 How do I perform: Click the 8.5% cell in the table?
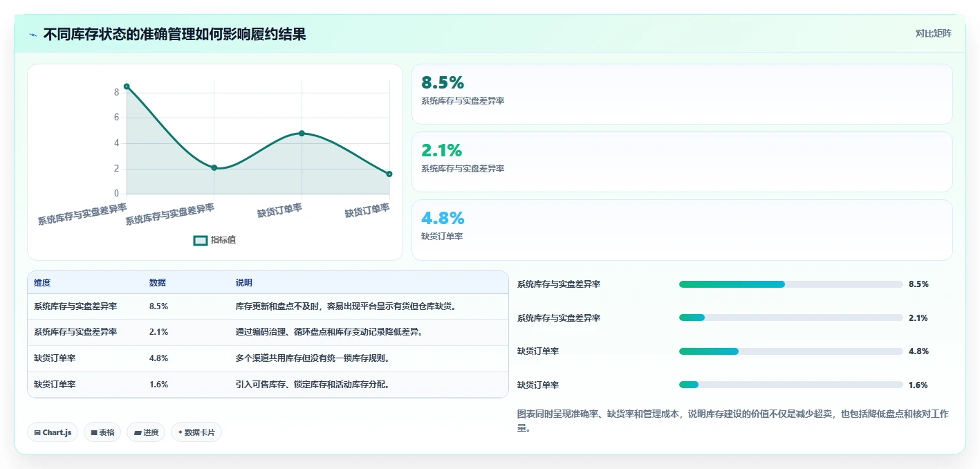159,306
